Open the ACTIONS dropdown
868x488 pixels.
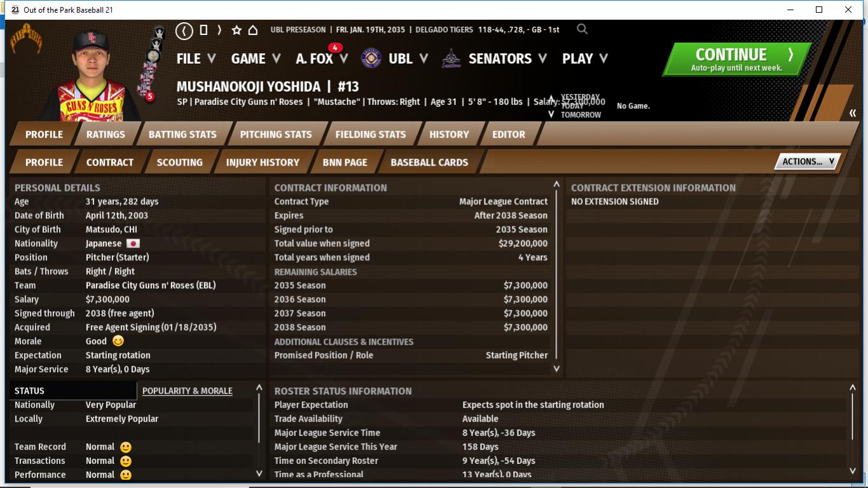808,162
